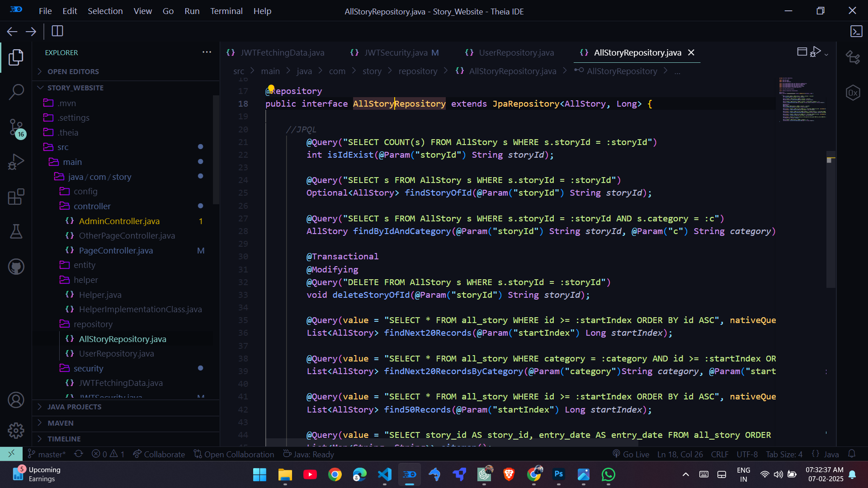
Task: Open Source Control view with 16 badge
Action: pyautogui.click(x=16, y=127)
